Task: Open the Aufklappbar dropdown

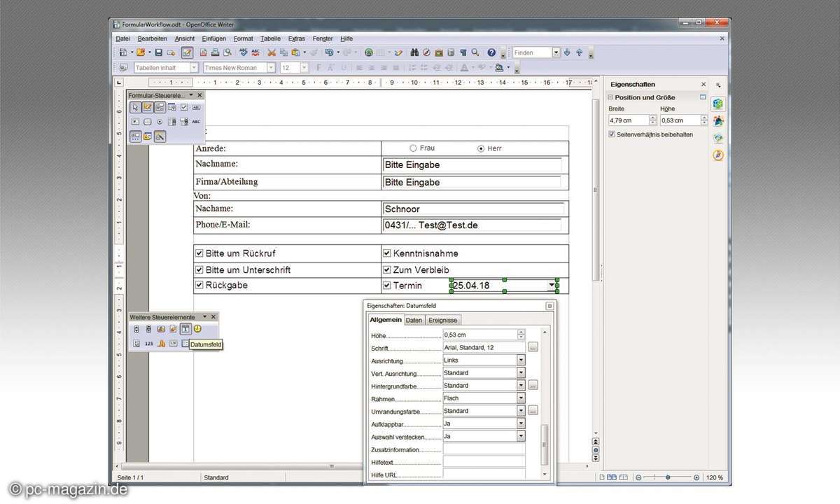Action: pyautogui.click(x=521, y=423)
